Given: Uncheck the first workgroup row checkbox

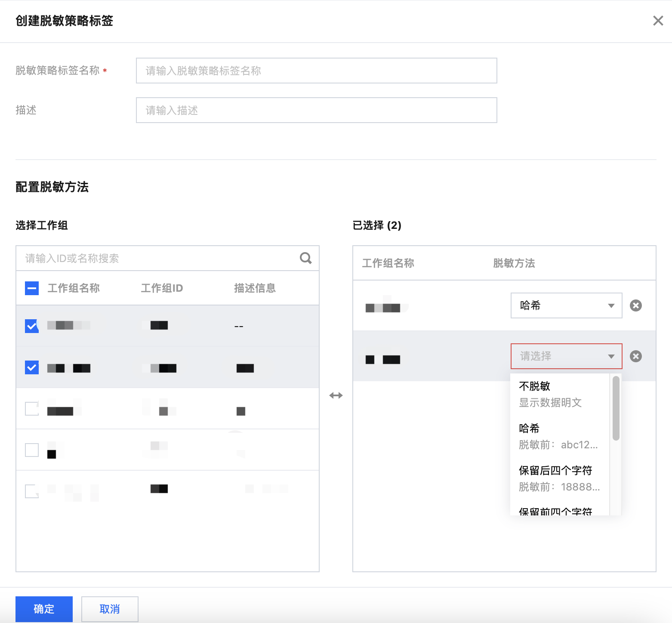Looking at the screenshot, I should click(32, 326).
